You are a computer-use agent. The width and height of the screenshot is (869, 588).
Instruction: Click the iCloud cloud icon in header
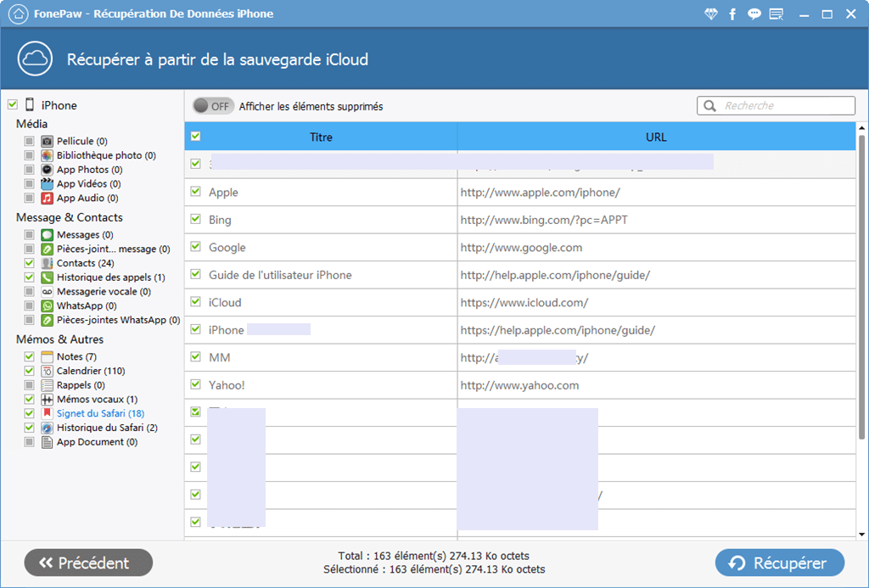[x=35, y=59]
